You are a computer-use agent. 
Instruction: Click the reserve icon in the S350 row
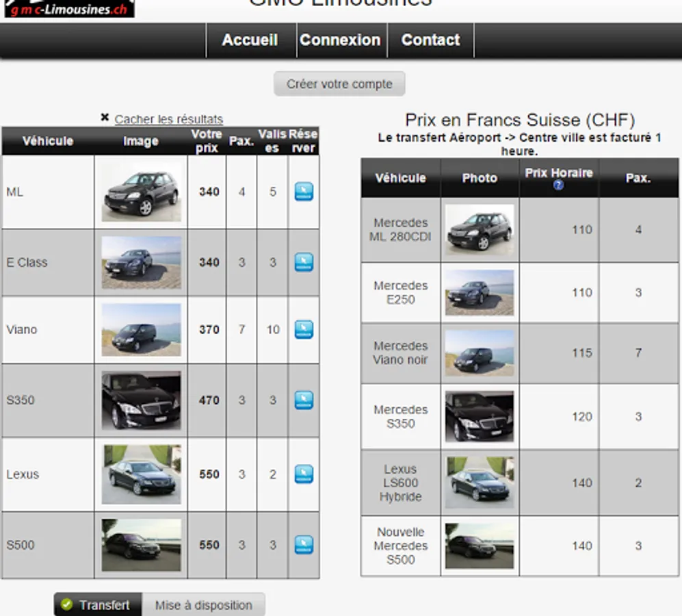(304, 400)
